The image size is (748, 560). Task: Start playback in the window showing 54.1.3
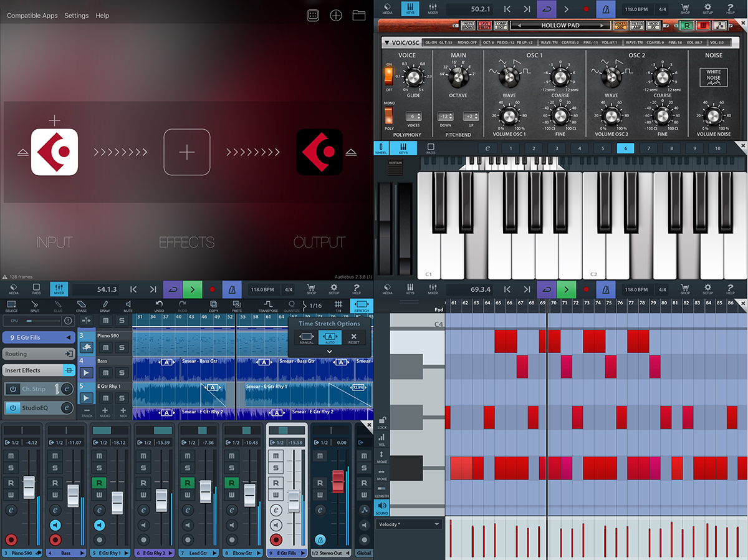tap(193, 289)
